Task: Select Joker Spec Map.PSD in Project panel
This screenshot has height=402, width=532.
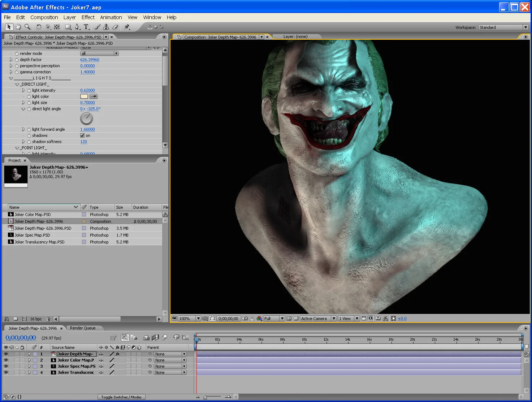Action: click(x=32, y=235)
